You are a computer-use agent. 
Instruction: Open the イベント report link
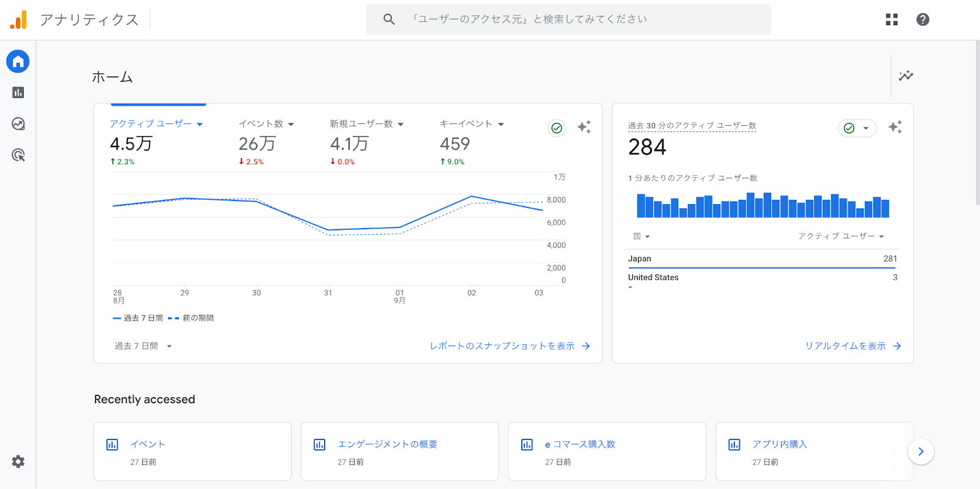click(x=148, y=444)
